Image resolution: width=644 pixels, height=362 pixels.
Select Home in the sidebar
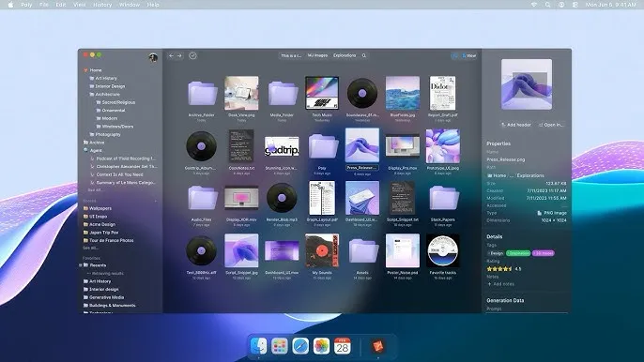pyautogui.click(x=92, y=70)
